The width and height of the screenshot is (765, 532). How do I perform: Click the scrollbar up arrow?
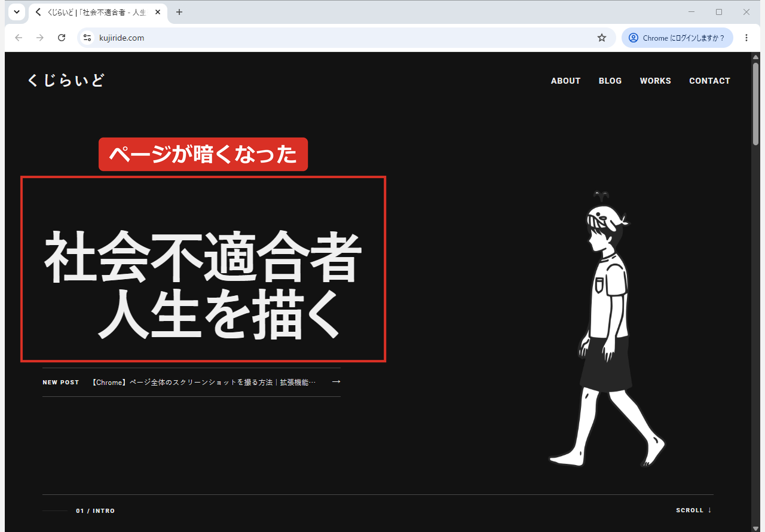coord(755,56)
